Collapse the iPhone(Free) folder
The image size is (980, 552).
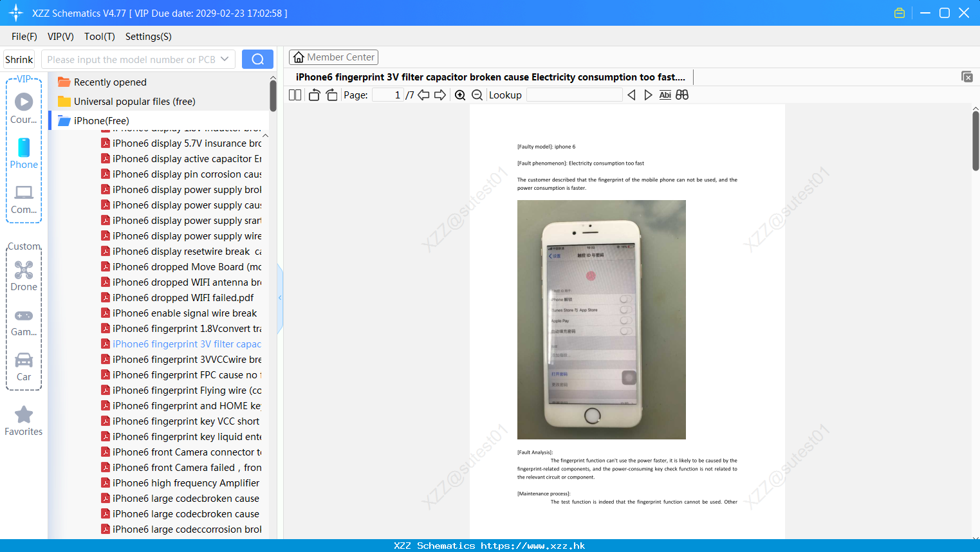click(94, 121)
